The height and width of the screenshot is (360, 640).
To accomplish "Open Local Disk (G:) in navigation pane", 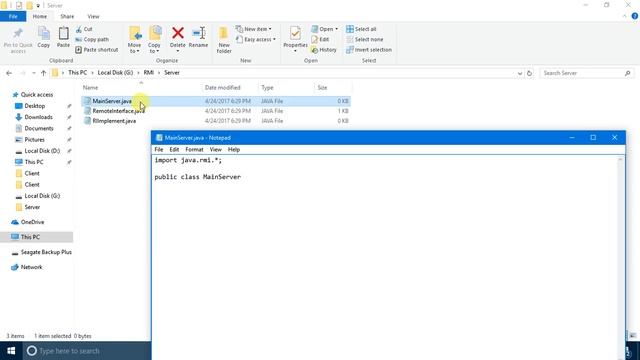I will [42, 196].
